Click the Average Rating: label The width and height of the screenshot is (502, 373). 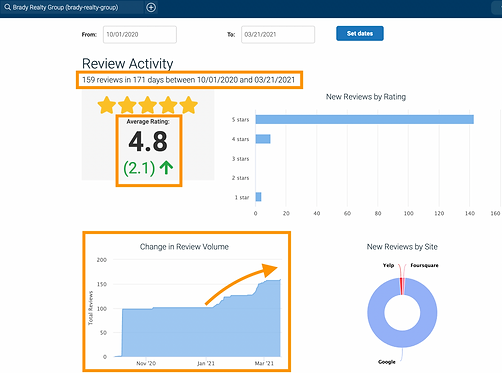pyautogui.click(x=148, y=122)
